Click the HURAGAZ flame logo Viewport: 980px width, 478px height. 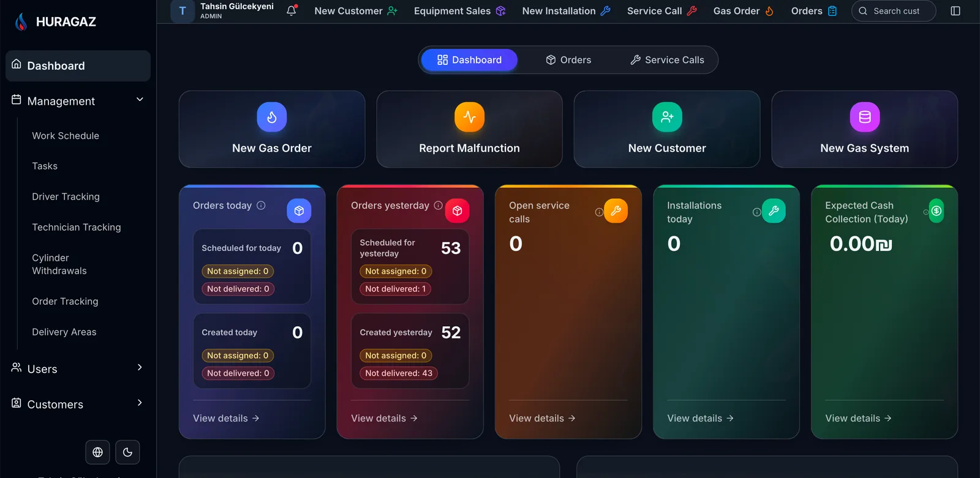coord(21,22)
